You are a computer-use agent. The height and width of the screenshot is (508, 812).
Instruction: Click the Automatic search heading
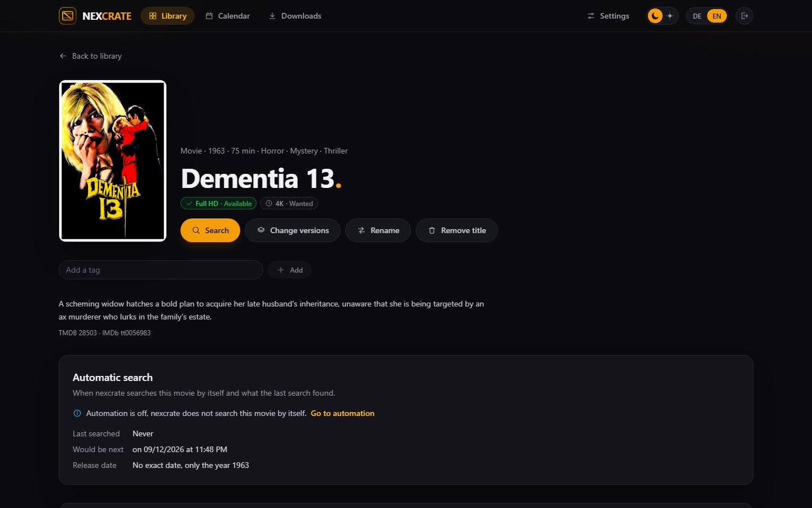point(113,378)
